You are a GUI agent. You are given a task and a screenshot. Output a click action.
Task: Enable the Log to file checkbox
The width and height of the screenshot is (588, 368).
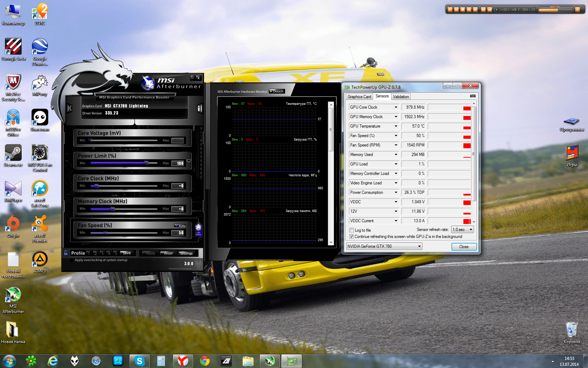click(352, 230)
